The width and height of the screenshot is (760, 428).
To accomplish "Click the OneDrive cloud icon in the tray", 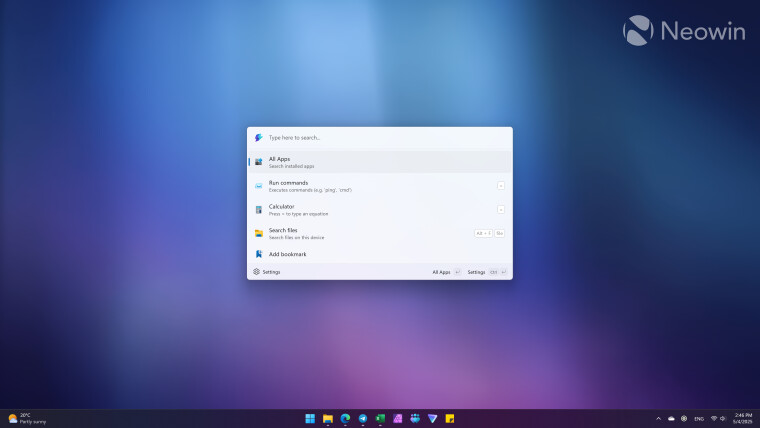I will [671, 418].
